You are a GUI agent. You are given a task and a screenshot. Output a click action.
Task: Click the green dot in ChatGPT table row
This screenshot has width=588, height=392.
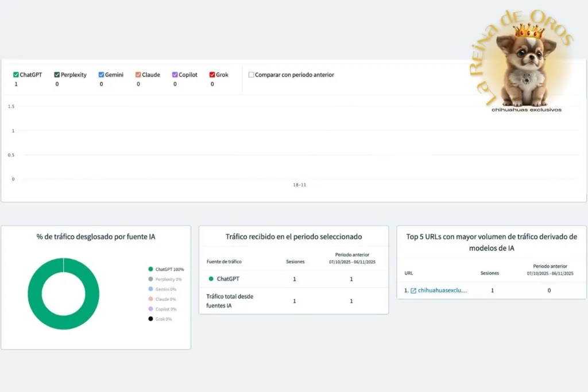(x=211, y=279)
